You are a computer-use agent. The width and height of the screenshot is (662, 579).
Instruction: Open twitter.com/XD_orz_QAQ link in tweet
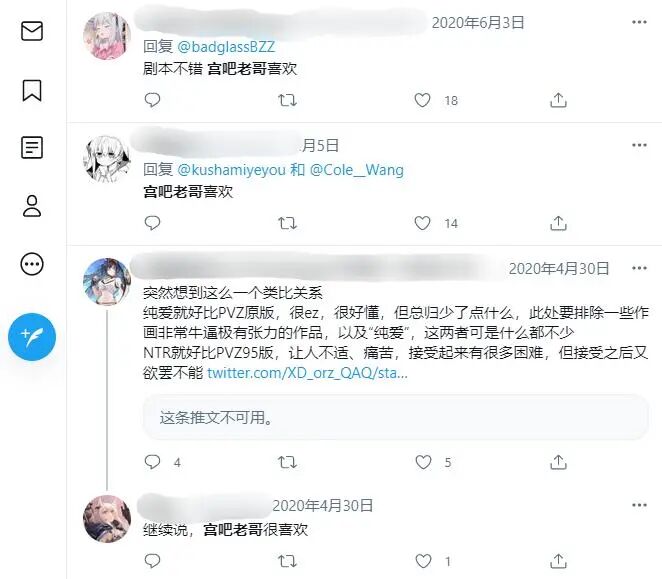pos(307,373)
